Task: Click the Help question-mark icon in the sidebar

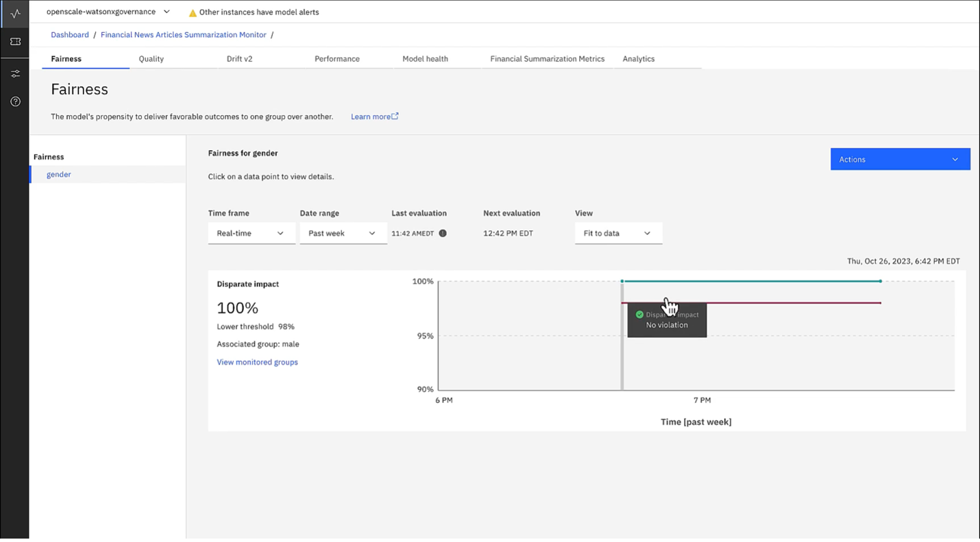Action: tap(14, 101)
